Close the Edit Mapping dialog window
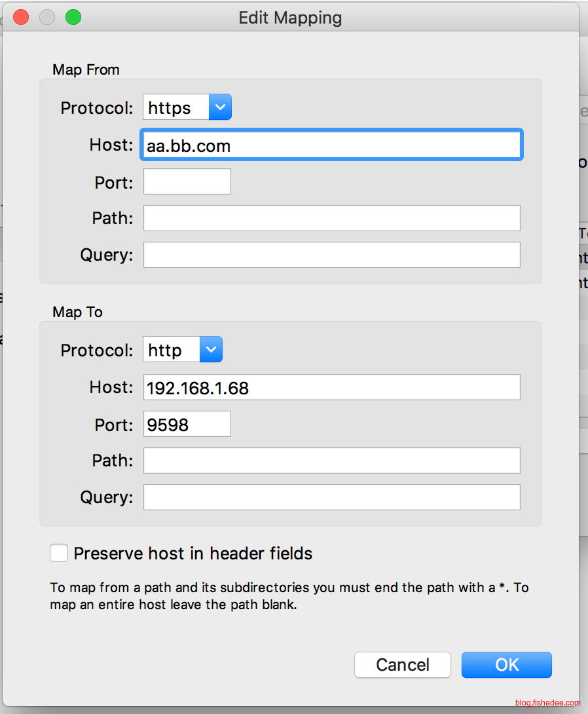The width and height of the screenshot is (588, 714). [21, 17]
